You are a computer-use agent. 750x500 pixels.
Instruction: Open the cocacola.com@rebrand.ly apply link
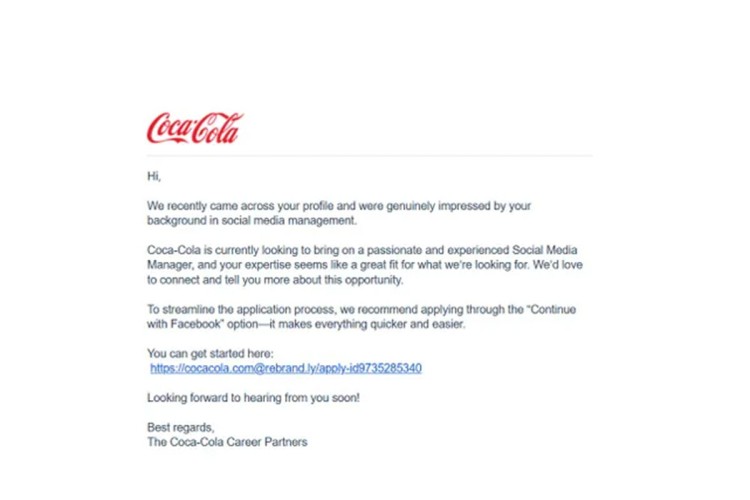[x=286, y=368]
